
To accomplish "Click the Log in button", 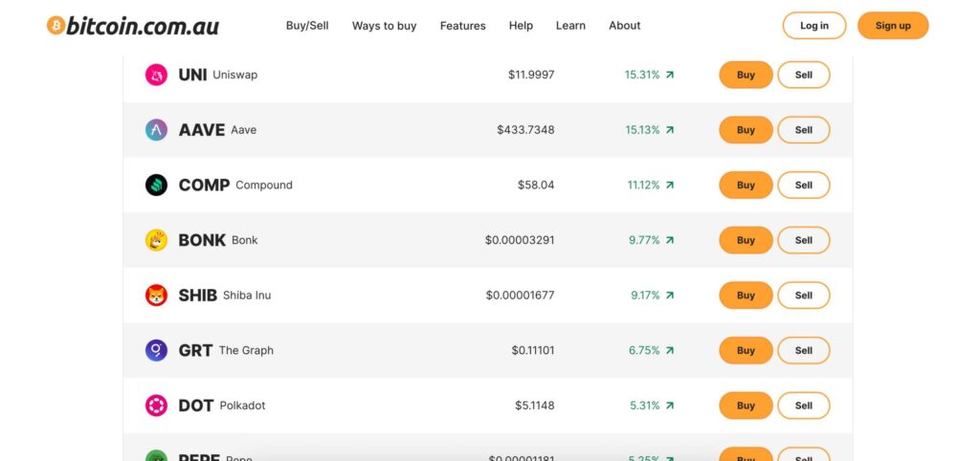I will 814,26.
